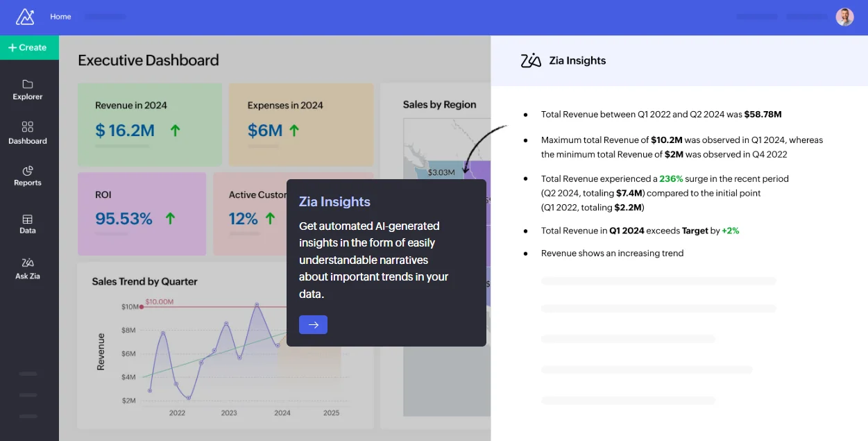Click the Zoho Analytics logo icon

click(25, 17)
